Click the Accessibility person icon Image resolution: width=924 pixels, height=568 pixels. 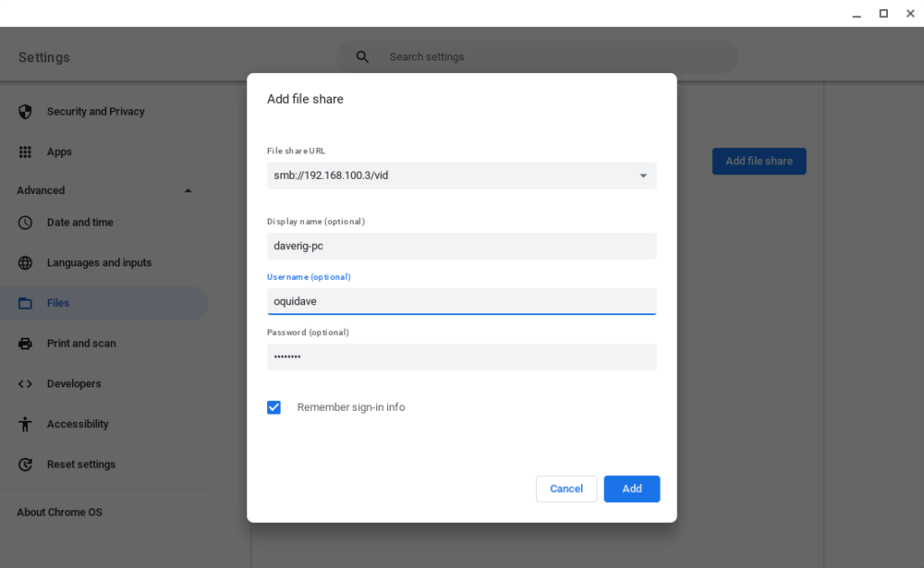tap(24, 424)
